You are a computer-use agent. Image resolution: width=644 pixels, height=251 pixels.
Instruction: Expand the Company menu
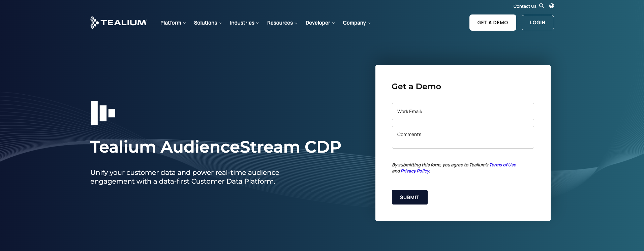click(x=357, y=23)
